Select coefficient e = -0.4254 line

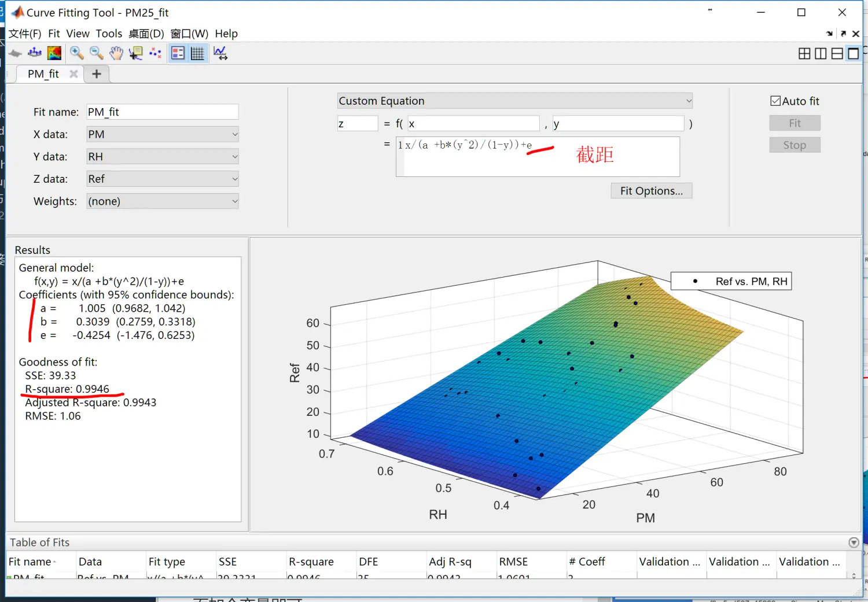tap(117, 335)
